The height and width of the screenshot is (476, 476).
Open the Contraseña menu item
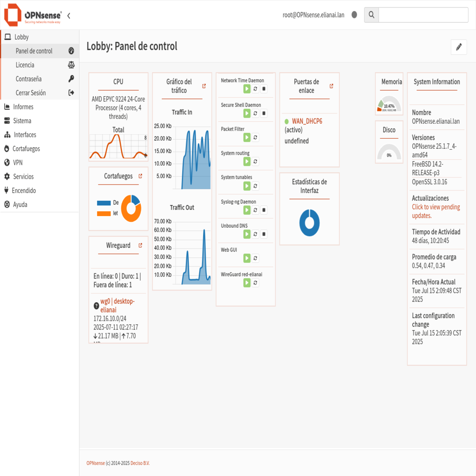(x=40, y=79)
